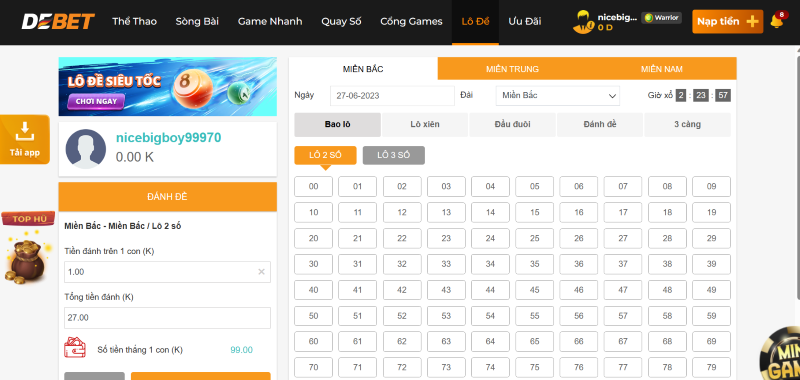Focus the Tiền đánh trên 1 con field
Screen dimensions: 800x380
pos(167,272)
